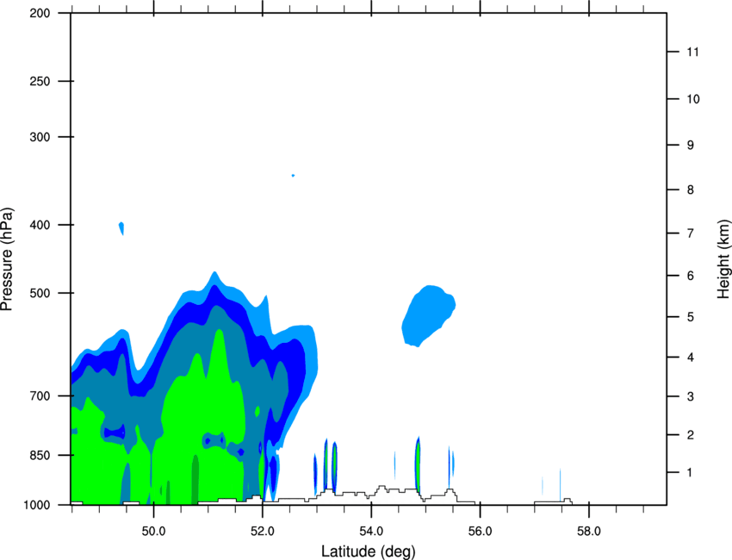Click pressure tick label 300
Image resolution: width=732 pixels, height=560 pixels.
click(x=40, y=137)
